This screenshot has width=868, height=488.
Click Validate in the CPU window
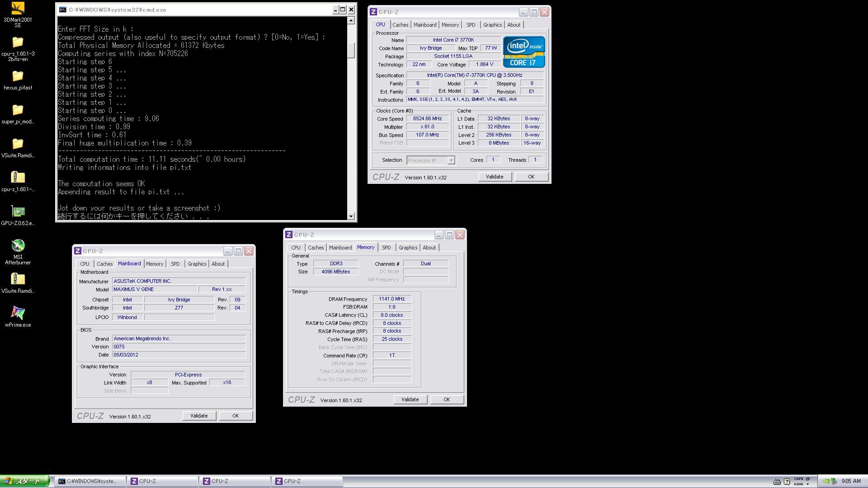pyautogui.click(x=495, y=177)
